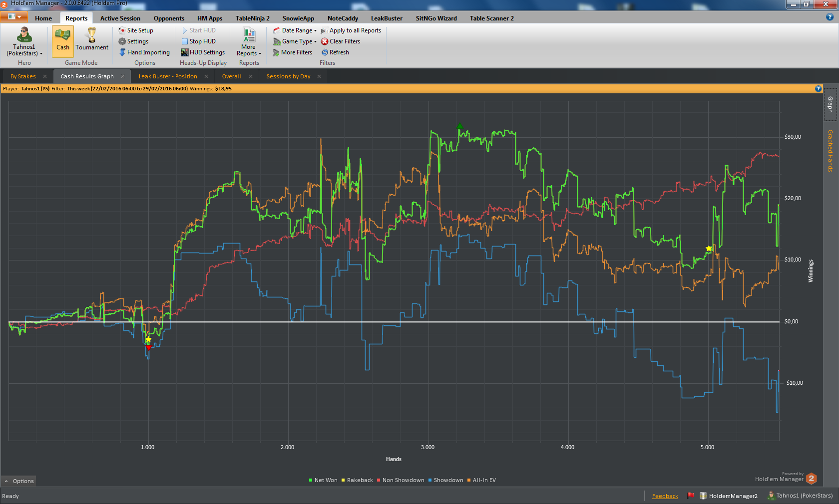Apply filters to all reports
This screenshot has width=839, height=504.
(351, 30)
